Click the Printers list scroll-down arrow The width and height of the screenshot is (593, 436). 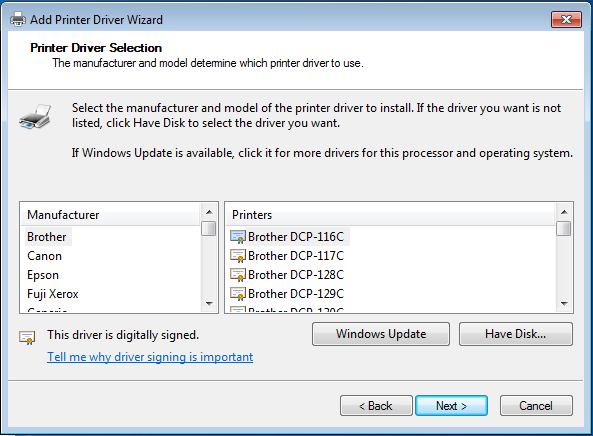(564, 304)
